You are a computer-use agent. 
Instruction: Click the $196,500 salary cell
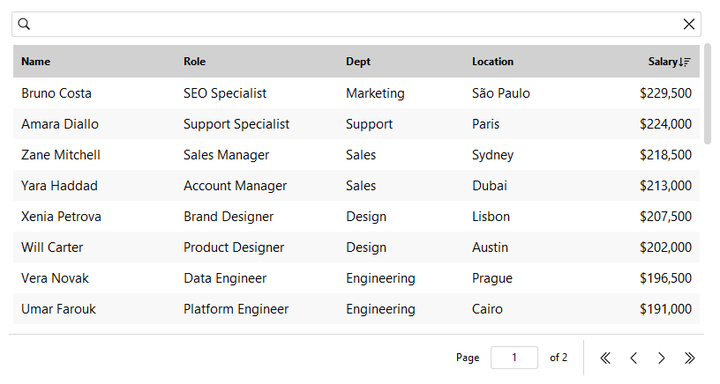pos(666,278)
